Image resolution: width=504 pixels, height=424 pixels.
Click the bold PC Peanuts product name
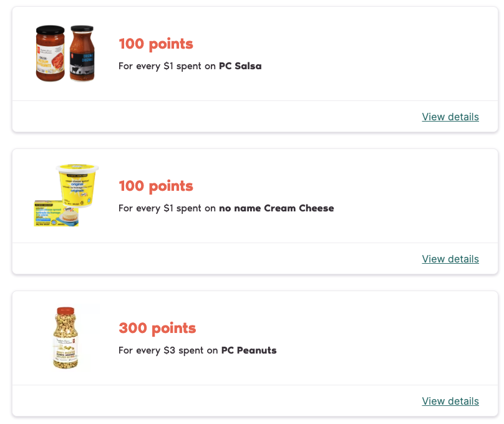tap(249, 350)
